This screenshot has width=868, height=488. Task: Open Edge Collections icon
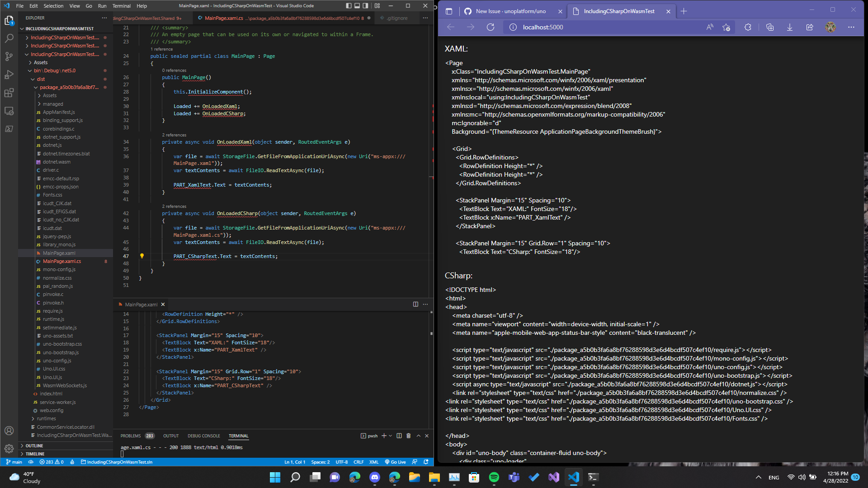pyautogui.click(x=769, y=27)
